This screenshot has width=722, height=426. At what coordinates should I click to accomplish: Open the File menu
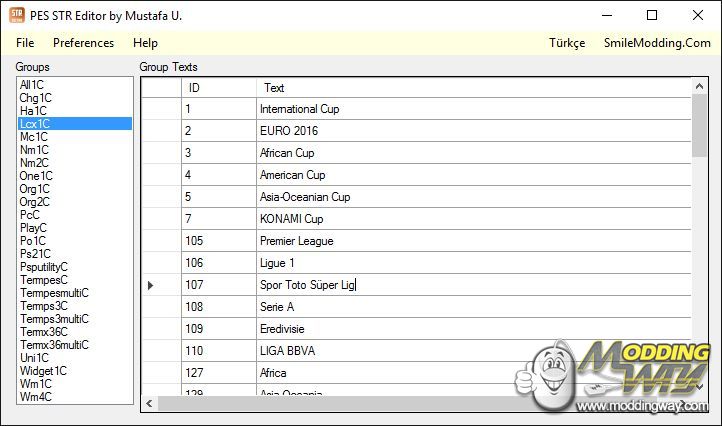pyautogui.click(x=25, y=43)
